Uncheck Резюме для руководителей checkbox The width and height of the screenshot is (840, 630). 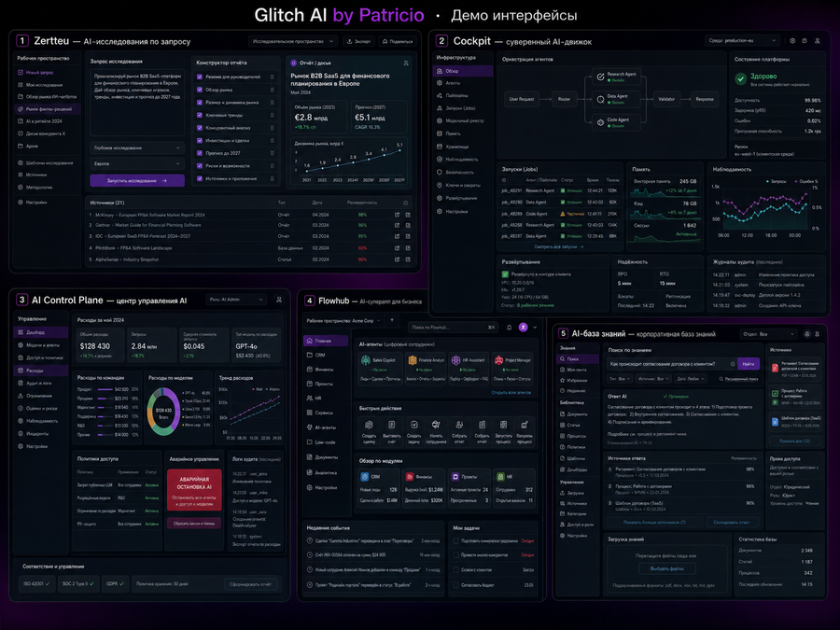click(200, 77)
